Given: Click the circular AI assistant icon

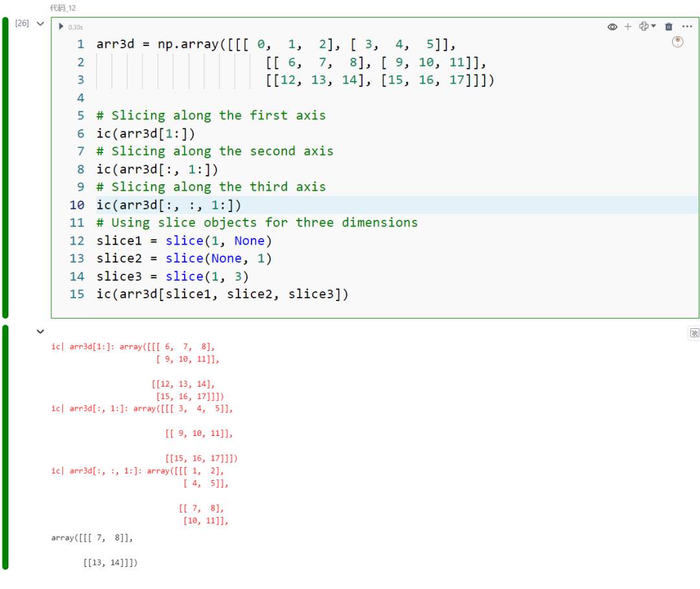Looking at the screenshot, I should tap(677, 42).
